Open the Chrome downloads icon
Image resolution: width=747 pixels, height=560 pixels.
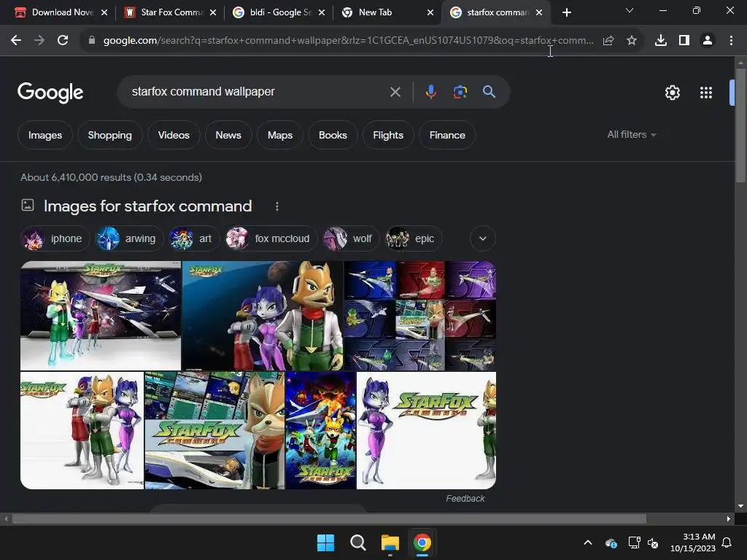[x=660, y=41]
